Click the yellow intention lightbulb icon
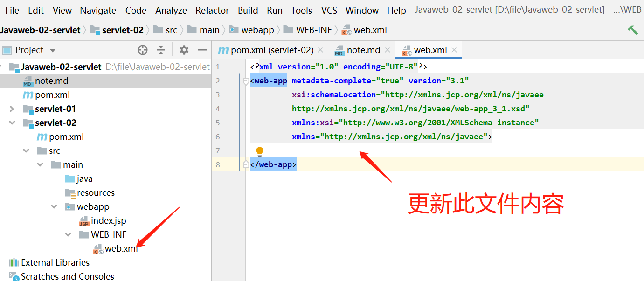The width and height of the screenshot is (644, 281). 260,151
